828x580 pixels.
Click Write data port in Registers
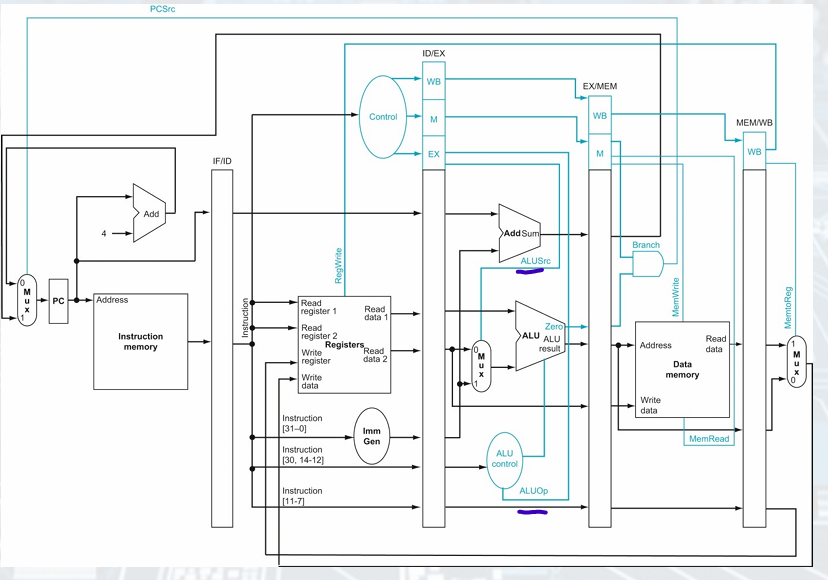[311, 381]
